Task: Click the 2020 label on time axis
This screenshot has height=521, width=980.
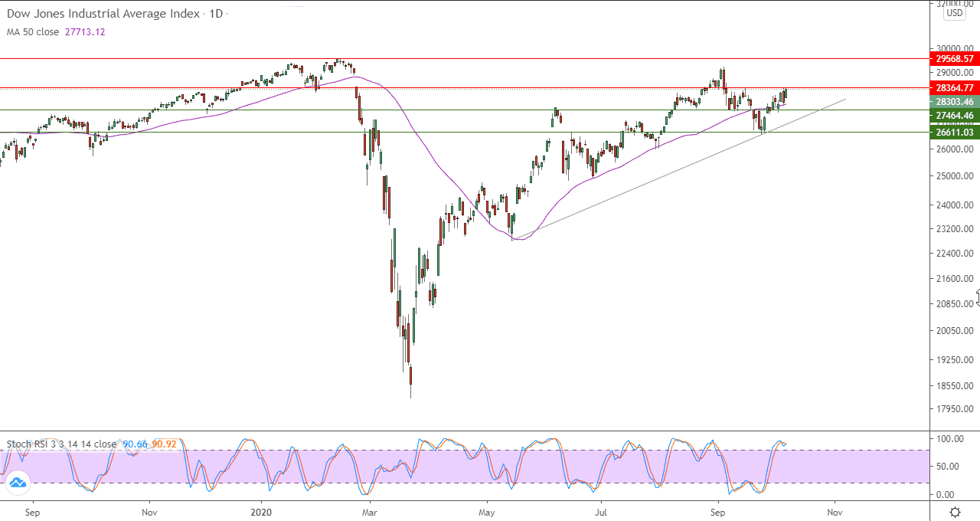Action: pos(262,511)
